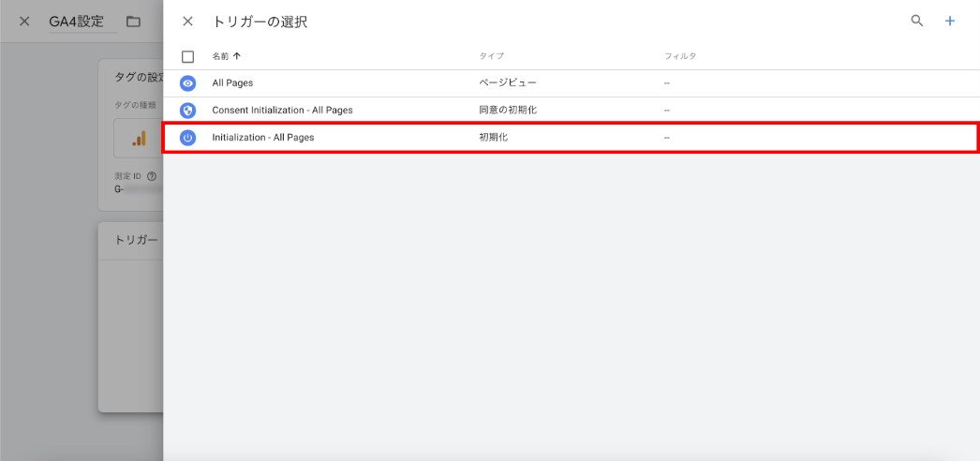Choose Initialization - All Pages trigger
This screenshot has width=980, height=461.
572,138
